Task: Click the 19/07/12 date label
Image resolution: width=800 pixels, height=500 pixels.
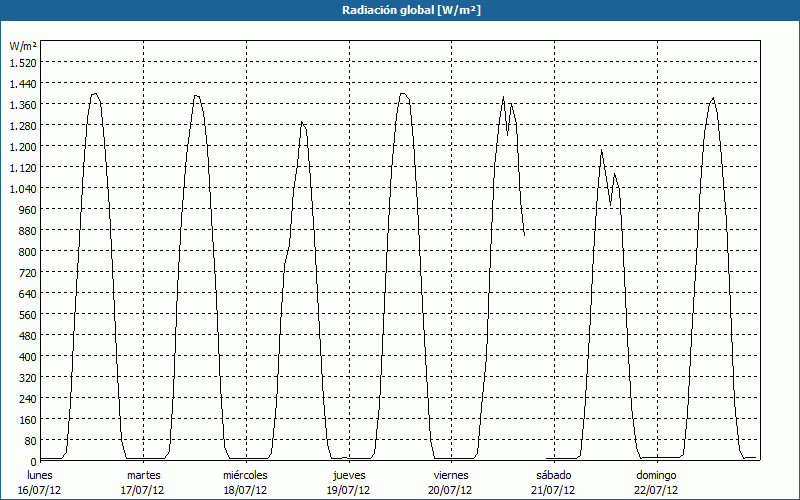Action: click(x=348, y=490)
